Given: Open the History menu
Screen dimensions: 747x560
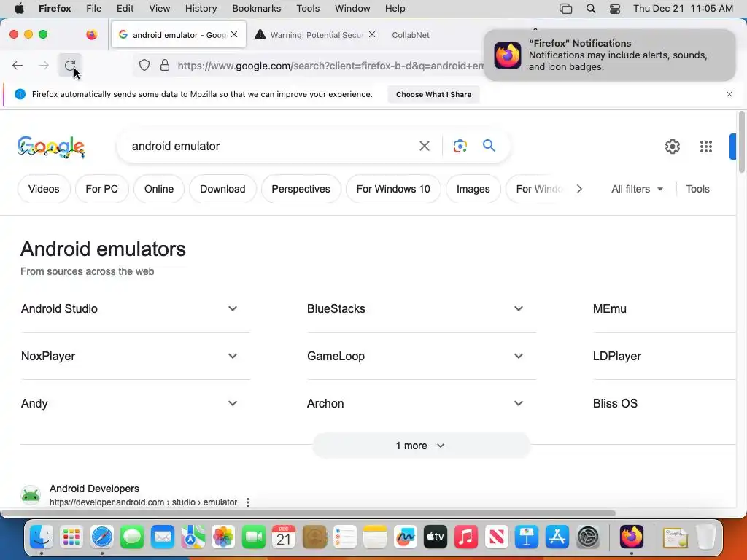Looking at the screenshot, I should click(x=201, y=8).
